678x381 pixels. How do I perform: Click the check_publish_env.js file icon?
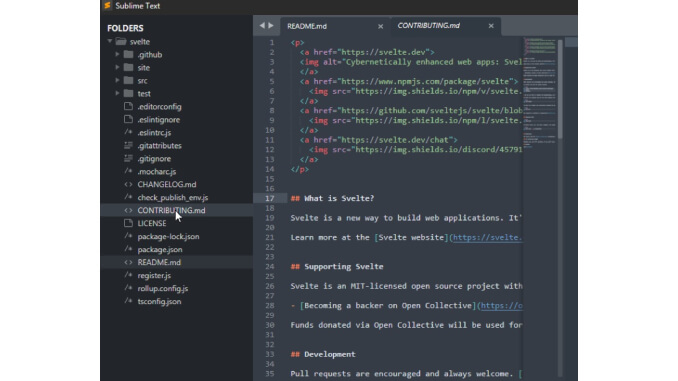[128, 197]
